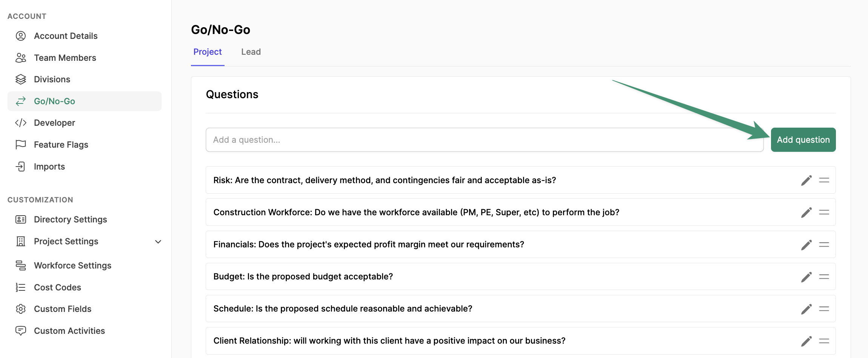Expand the Project Settings chevron
This screenshot has height=358, width=868.
click(158, 242)
